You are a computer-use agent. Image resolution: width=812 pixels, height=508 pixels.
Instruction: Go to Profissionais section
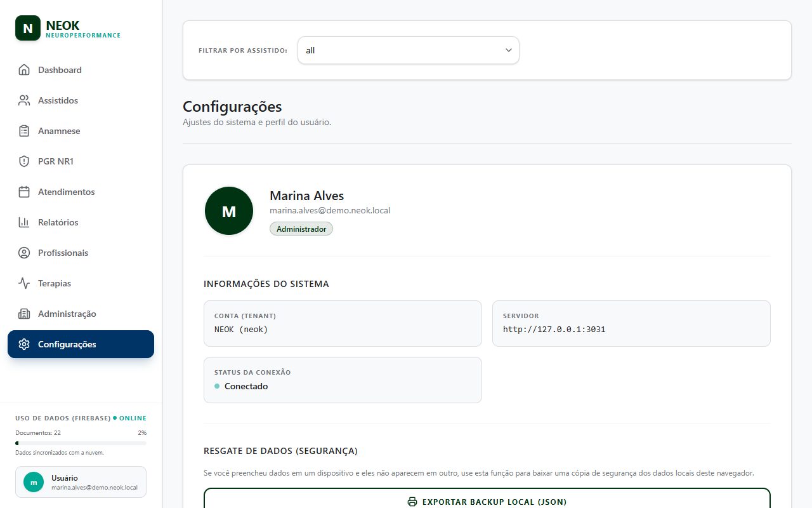coord(81,253)
